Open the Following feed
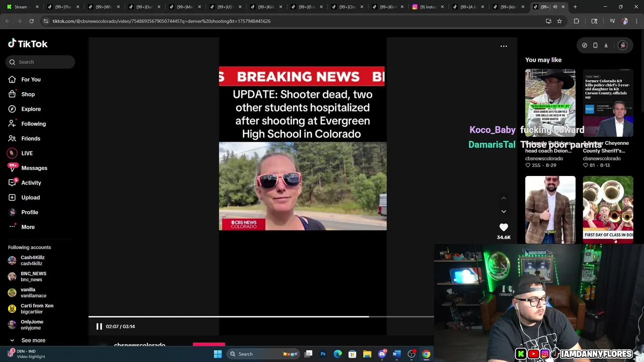This screenshot has height=362, width=644. click(33, 124)
